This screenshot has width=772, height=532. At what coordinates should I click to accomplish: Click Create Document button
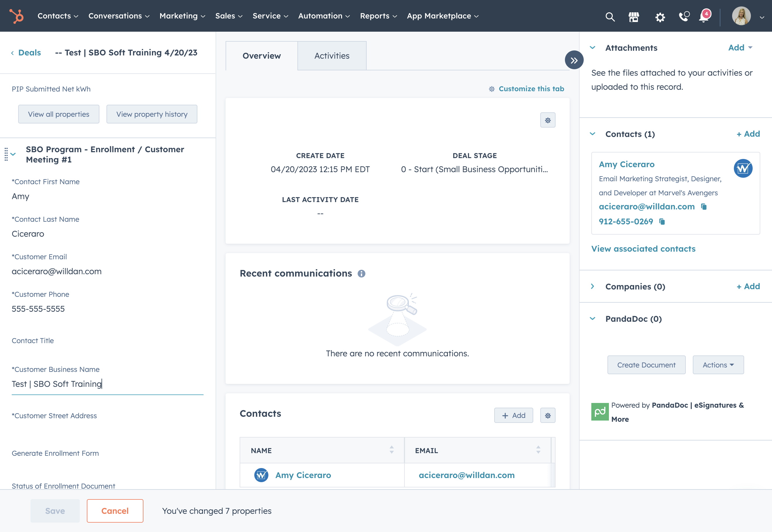pos(646,365)
